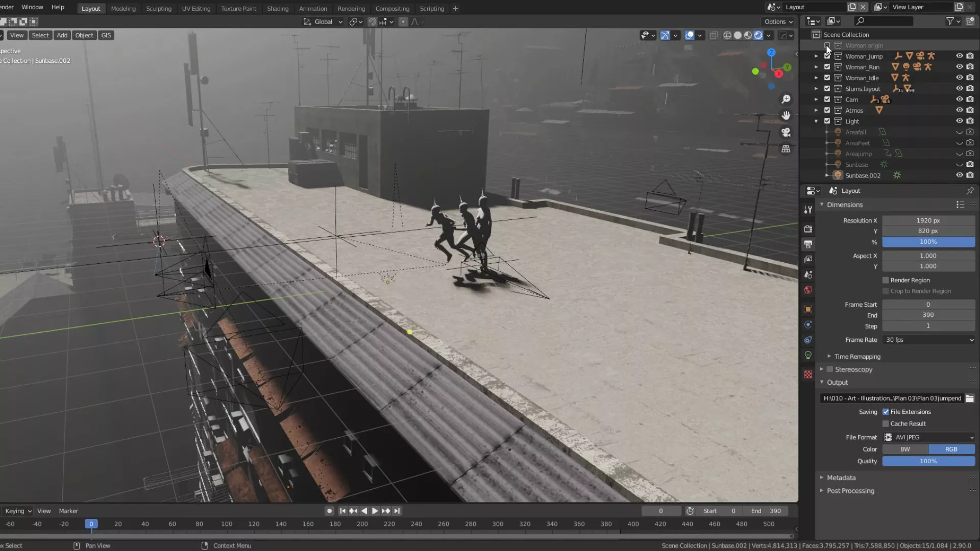Viewport: 980px width, 551px height.
Task: Uncheck the Slums.layout collection checkbox
Action: tap(827, 89)
